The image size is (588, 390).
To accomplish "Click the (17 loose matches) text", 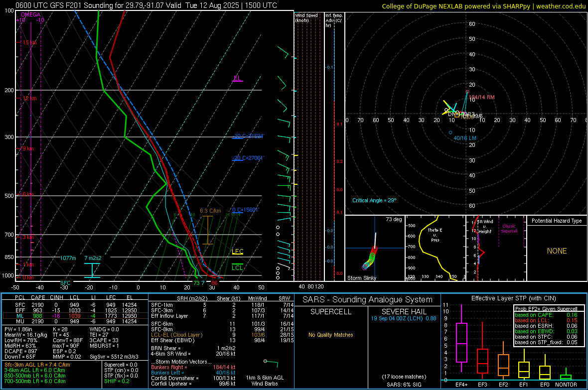I will pyautogui.click(x=404, y=377).
